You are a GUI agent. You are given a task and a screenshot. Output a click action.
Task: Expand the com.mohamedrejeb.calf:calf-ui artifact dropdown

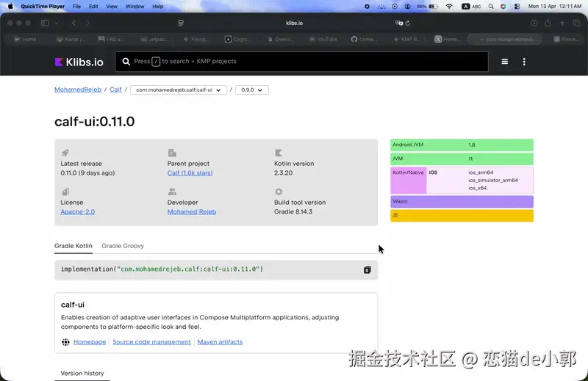[179, 90]
